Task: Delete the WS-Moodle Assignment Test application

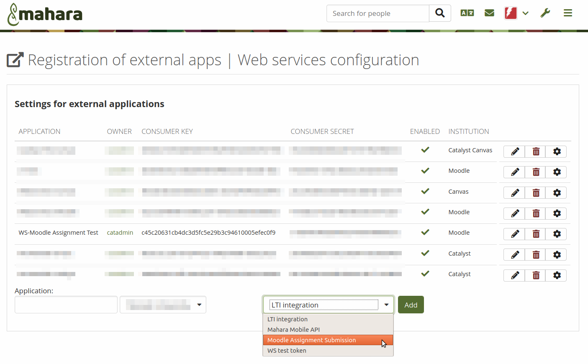Action: (x=536, y=234)
